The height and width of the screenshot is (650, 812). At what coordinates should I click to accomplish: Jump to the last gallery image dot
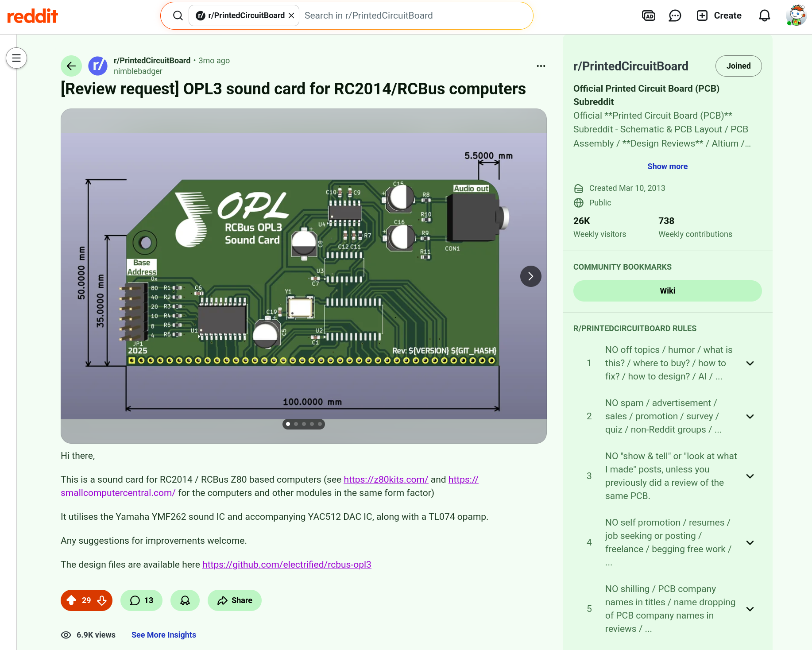tap(320, 424)
